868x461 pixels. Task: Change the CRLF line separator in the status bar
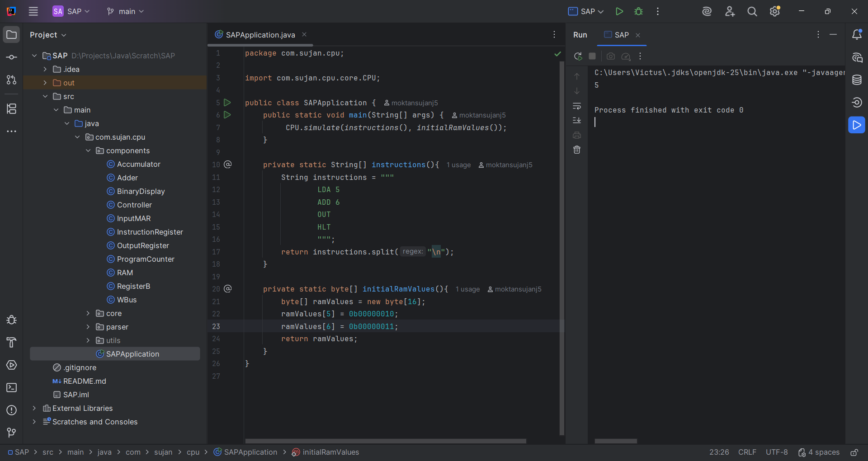pyautogui.click(x=747, y=452)
